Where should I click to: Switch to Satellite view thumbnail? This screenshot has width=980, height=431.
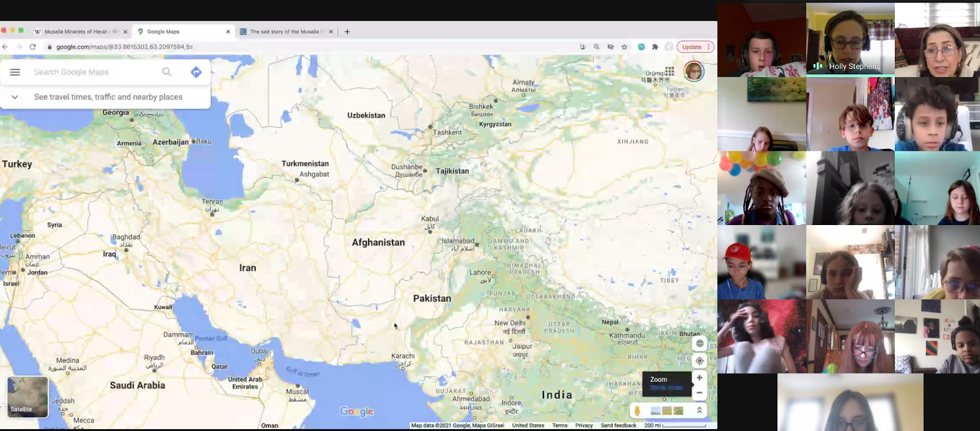point(28,397)
